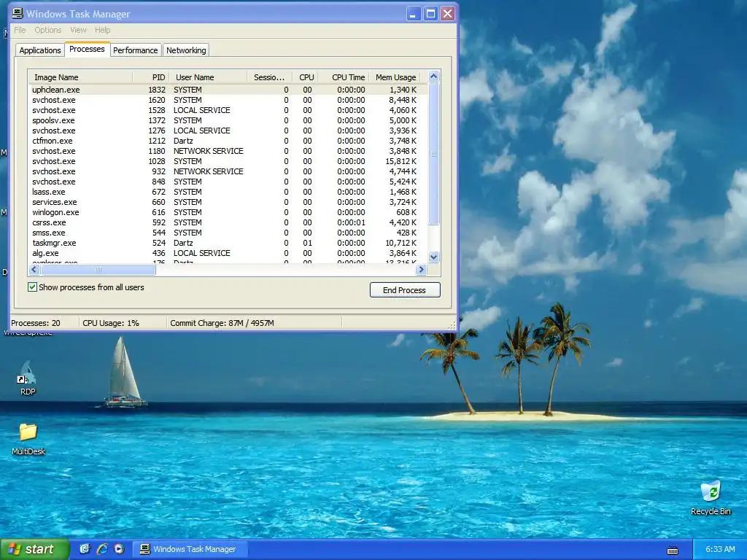
Task: Select svchost.exe with PID 1620
Action: click(x=228, y=100)
